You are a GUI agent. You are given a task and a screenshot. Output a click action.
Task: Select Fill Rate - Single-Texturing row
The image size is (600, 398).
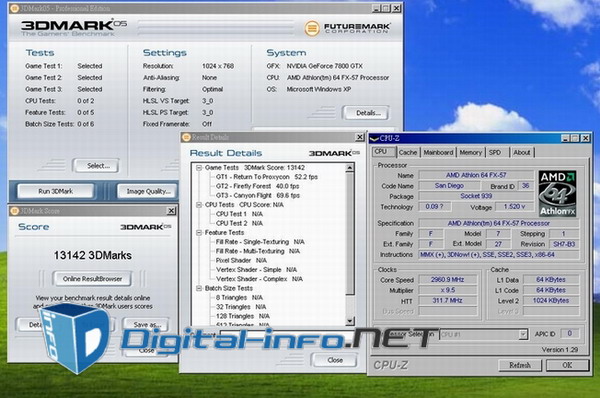coord(260,242)
